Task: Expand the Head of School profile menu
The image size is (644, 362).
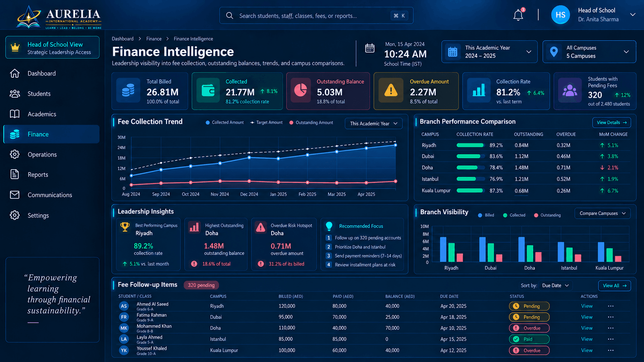Action: coord(632,15)
